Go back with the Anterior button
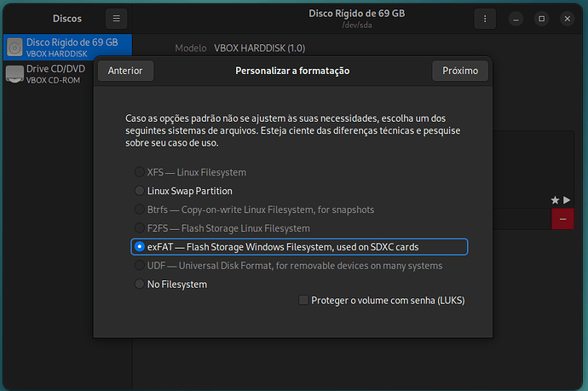The image size is (588, 391). click(x=125, y=71)
